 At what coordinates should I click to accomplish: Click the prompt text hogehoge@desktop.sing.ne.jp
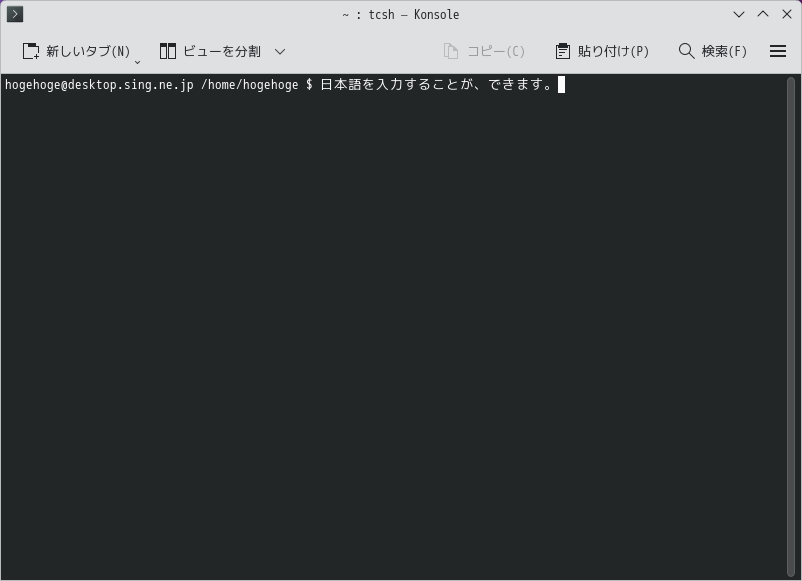click(99, 84)
